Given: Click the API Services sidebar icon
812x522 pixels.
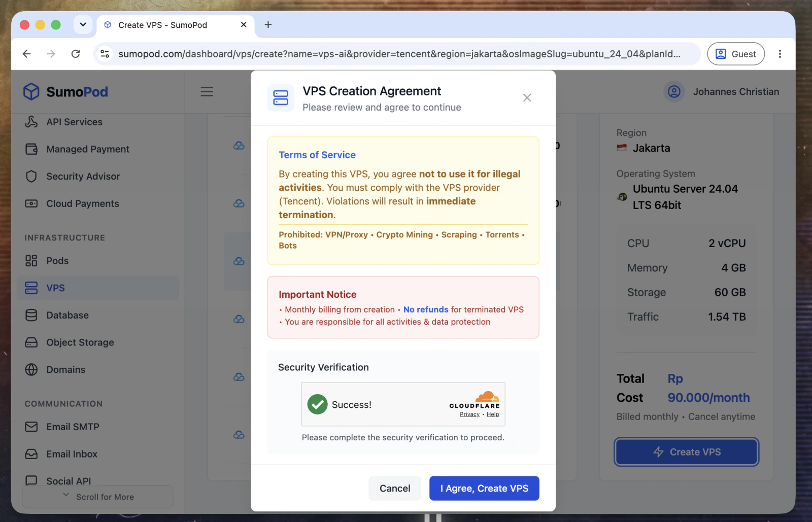Looking at the screenshot, I should tap(31, 122).
